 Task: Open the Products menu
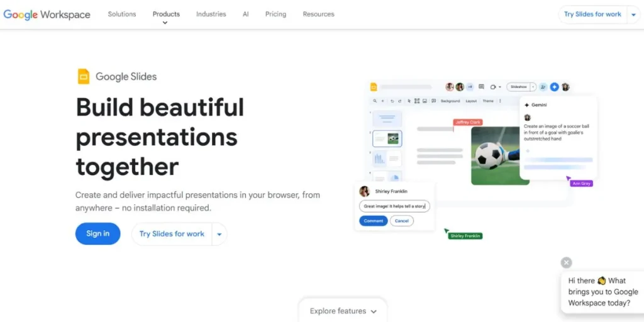(x=166, y=14)
